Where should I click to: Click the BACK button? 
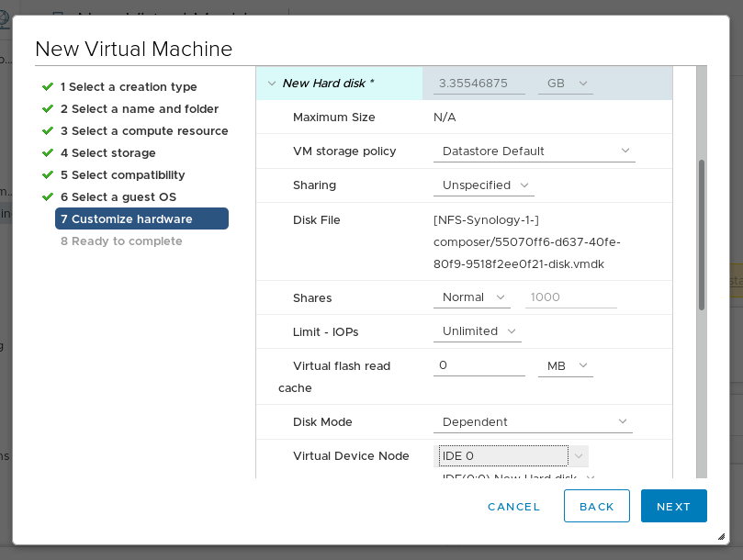(x=596, y=507)
